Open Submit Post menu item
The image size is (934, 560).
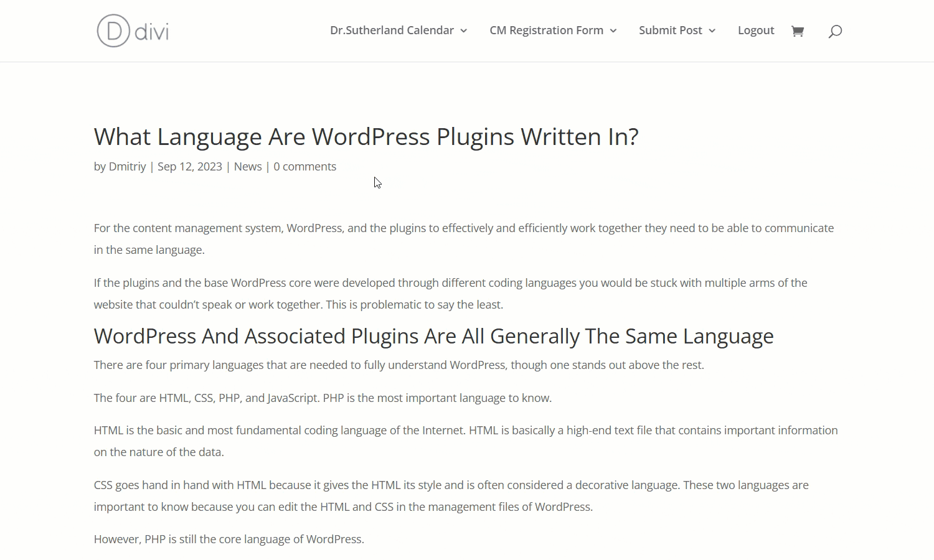click(x=670, y=30)
